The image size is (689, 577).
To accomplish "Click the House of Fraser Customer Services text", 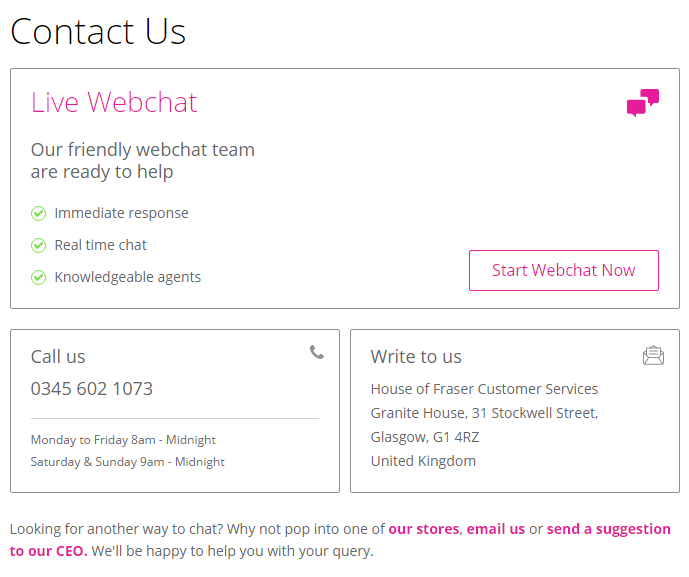I will (x=484, y=389).
